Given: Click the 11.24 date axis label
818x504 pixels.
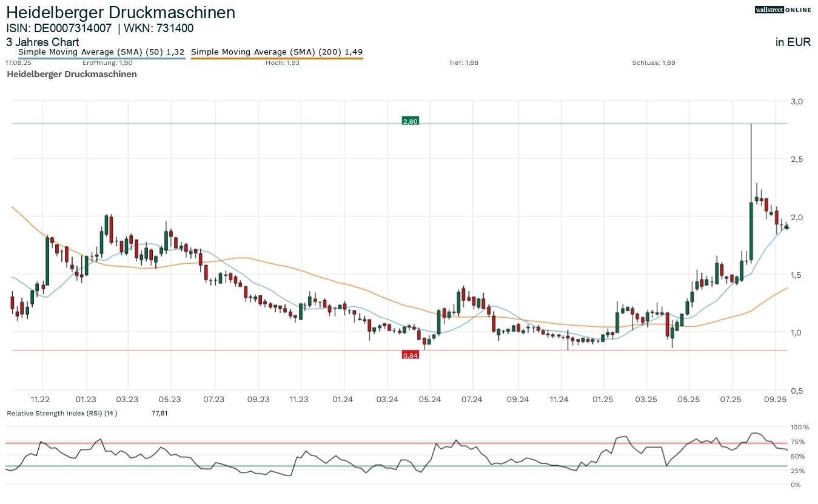Looking at the screenshot, I should [558, 399].
